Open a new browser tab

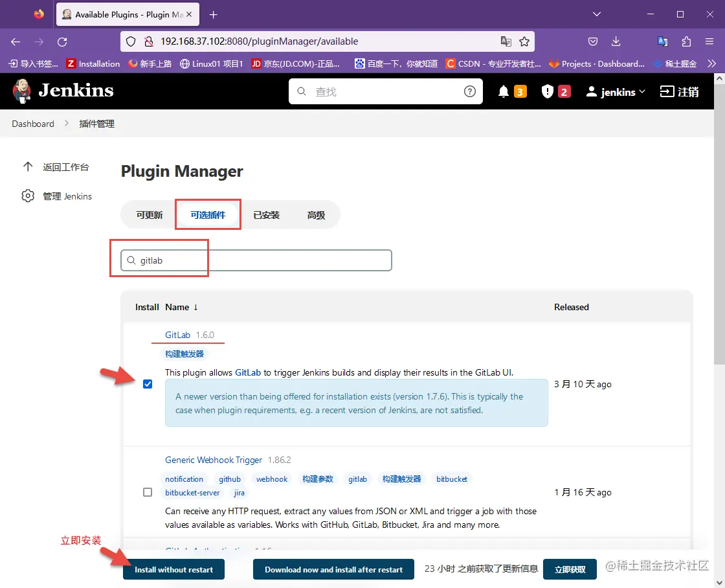[213, 15]
